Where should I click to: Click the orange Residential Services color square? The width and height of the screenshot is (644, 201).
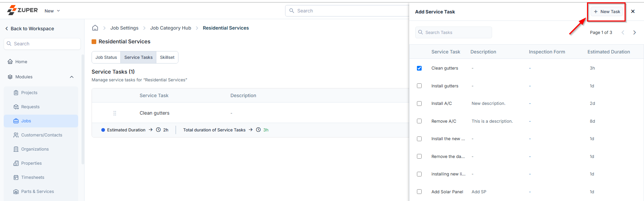94,42
